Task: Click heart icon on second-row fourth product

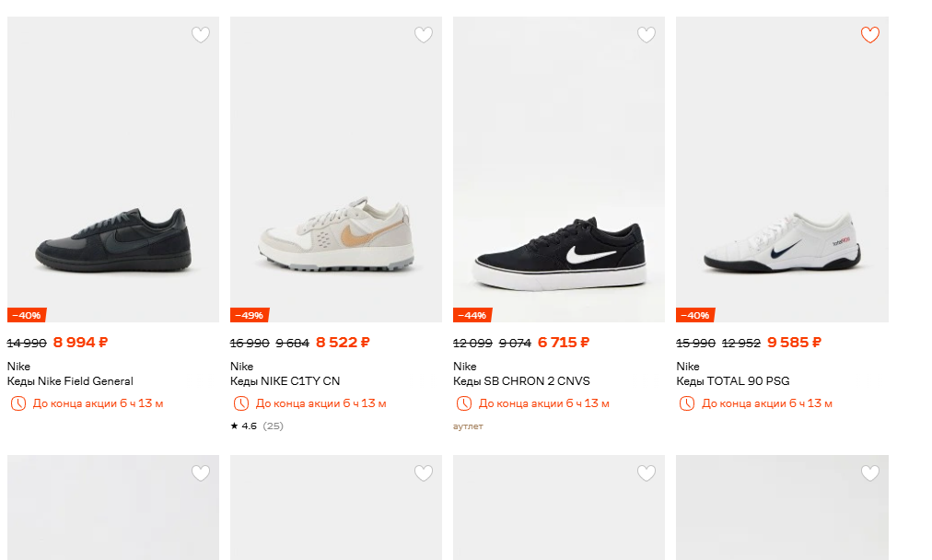Action: tap(869, 473)
